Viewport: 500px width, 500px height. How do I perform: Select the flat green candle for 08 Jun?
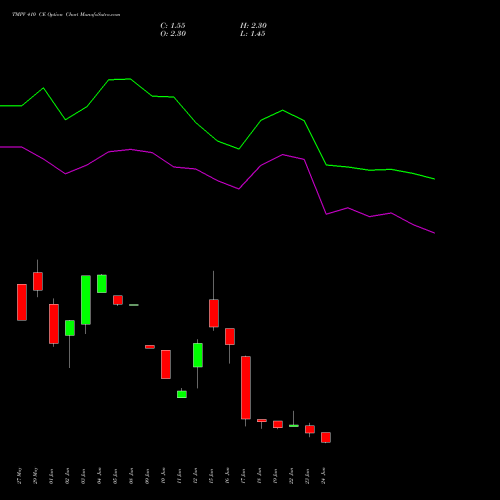tap(134, 305)
